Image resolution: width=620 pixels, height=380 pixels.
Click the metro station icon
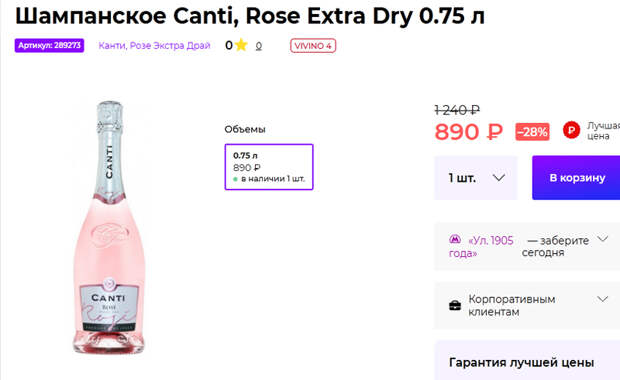click(455, 239)
